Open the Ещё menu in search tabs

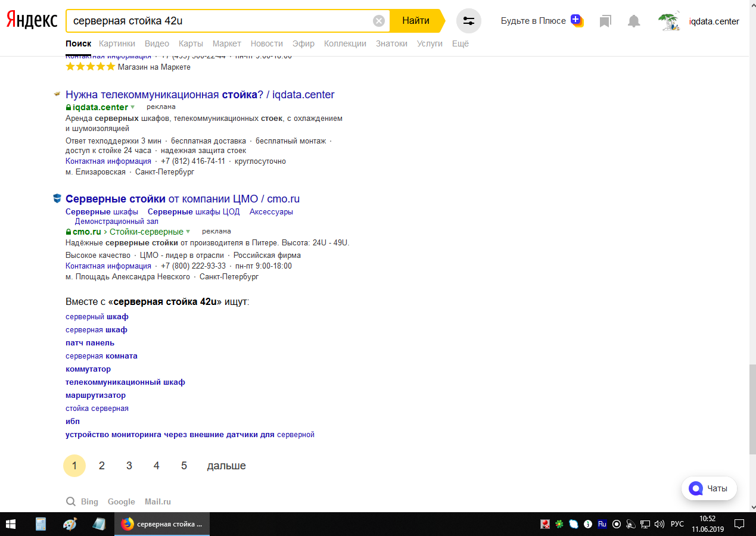461,43
